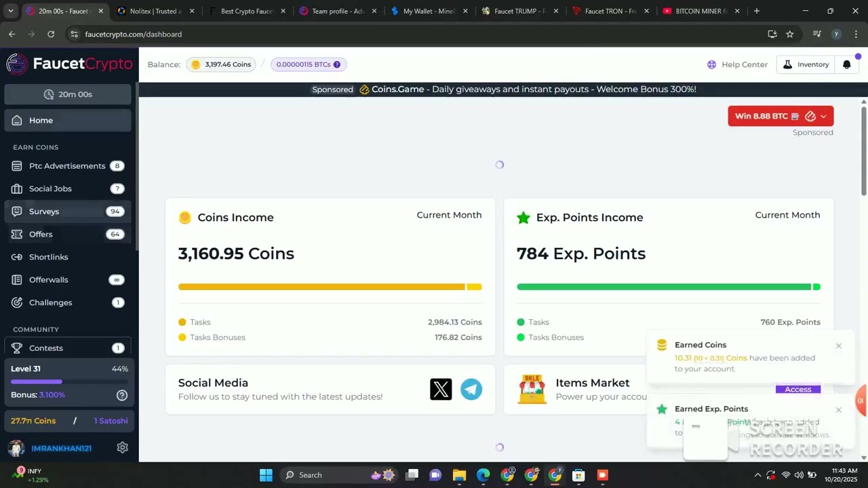Click the Level 31 progress bar
This screenshot has width=868, height=488.
[x=68, y=382]
